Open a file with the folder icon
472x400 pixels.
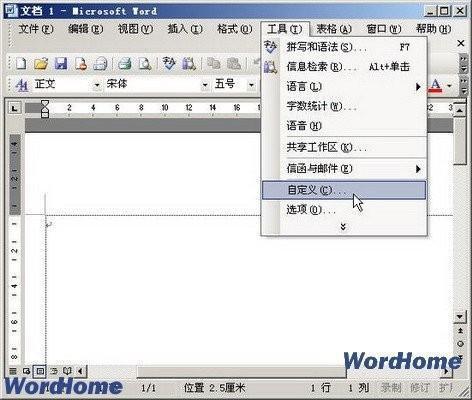41,63
